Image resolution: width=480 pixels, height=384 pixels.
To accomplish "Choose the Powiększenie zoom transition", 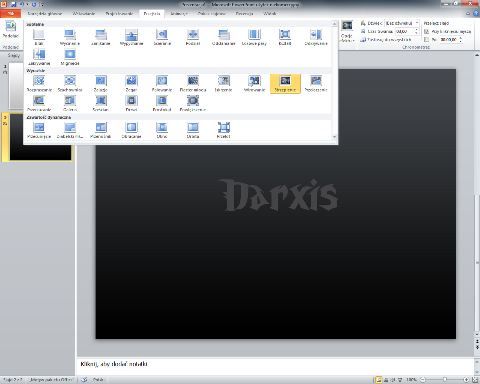I will click(193, 103).
